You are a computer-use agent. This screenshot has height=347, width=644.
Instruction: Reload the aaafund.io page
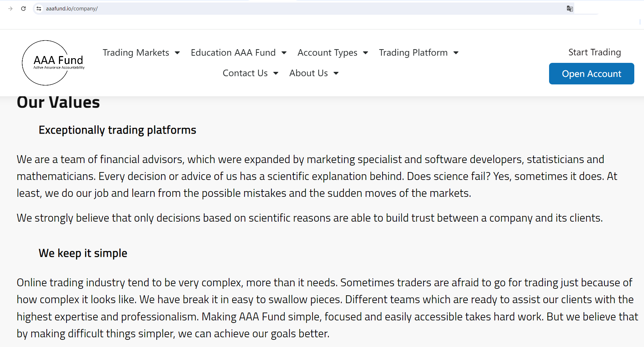click(x=23, y=9)
